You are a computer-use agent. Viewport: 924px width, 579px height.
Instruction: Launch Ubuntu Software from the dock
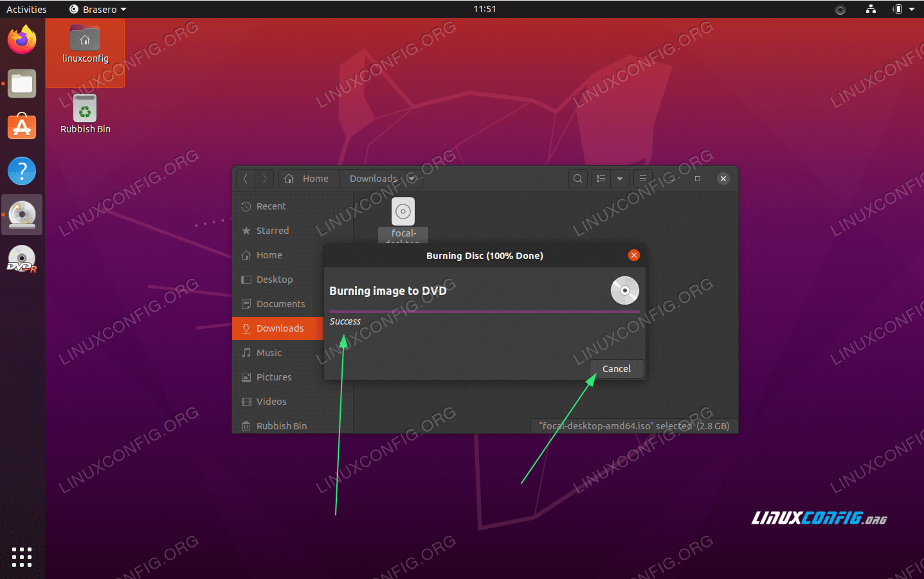(x=22, y=127)
